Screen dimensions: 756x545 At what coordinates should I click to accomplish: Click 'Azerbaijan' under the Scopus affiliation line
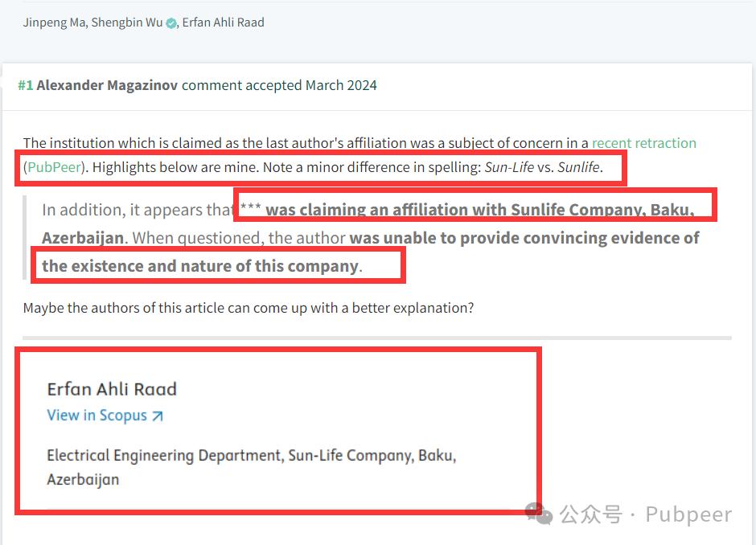83,479
